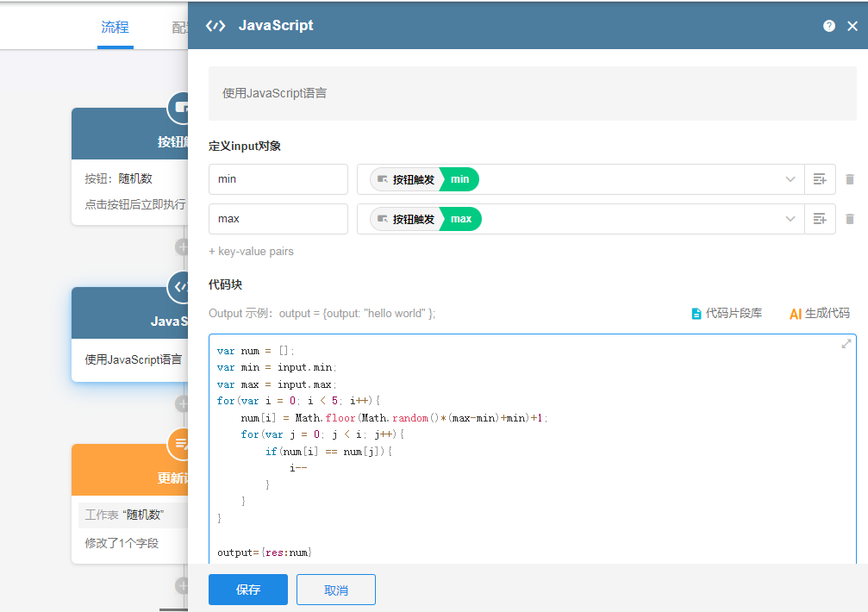The image size is (868, 612).
Task: Delete the min input row
Action: pos(850,179)
